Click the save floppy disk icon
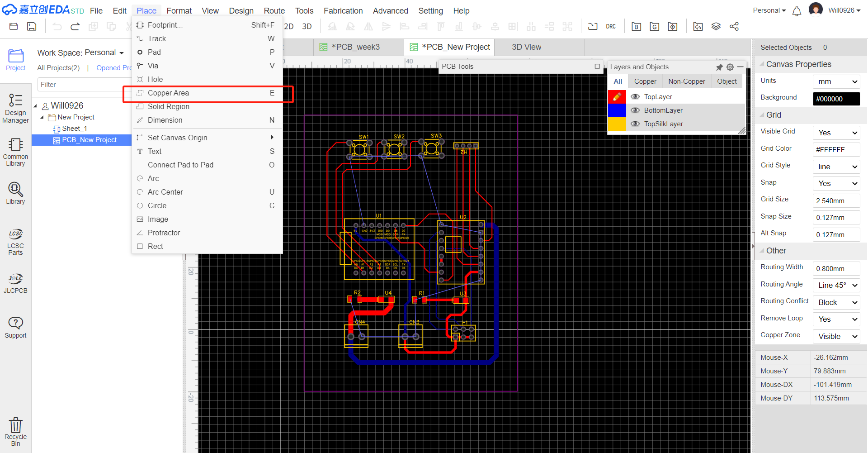The image size is (868, 453). coord(32,27)
